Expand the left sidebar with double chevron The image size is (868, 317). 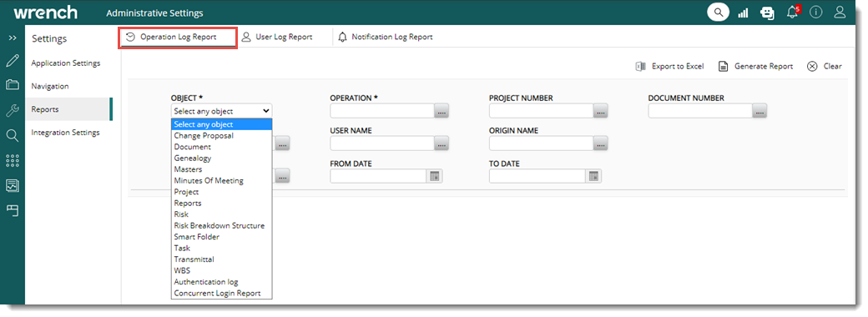pyautogui.click(x=13, y=38)
